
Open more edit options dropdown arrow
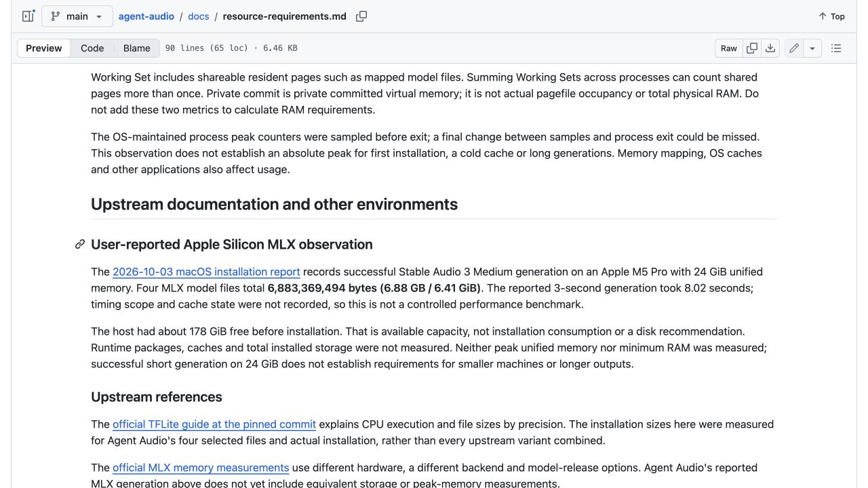tap(812, 48)
